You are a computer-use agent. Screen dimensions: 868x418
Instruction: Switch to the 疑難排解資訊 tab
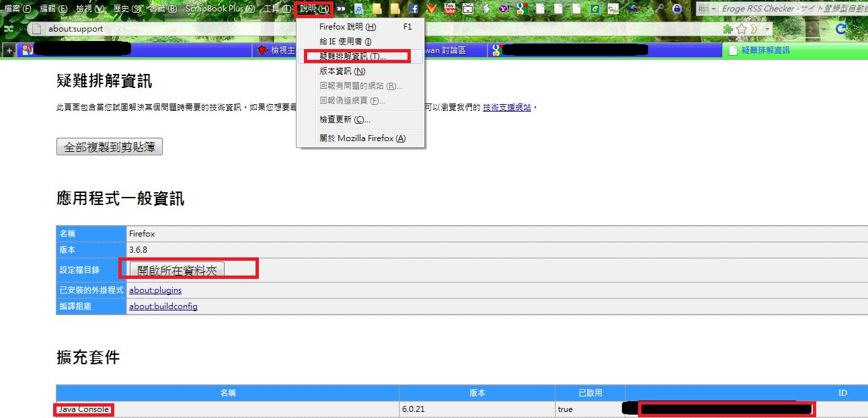coord(765,50)
